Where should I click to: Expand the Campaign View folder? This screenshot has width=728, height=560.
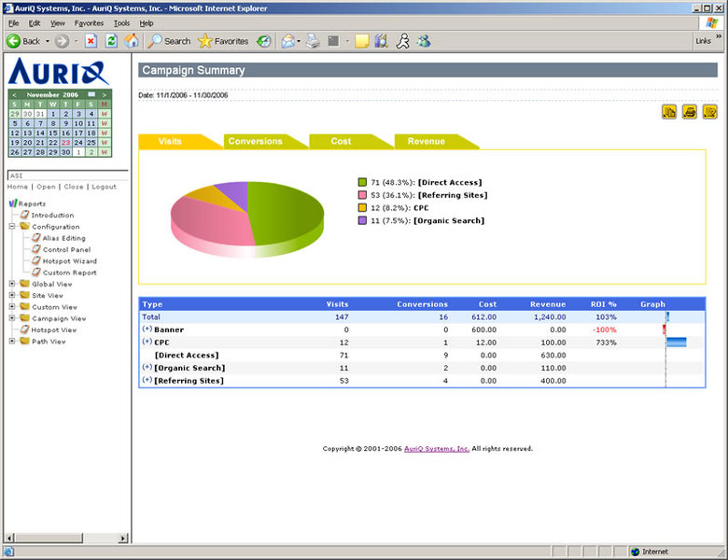coord(12,318)
